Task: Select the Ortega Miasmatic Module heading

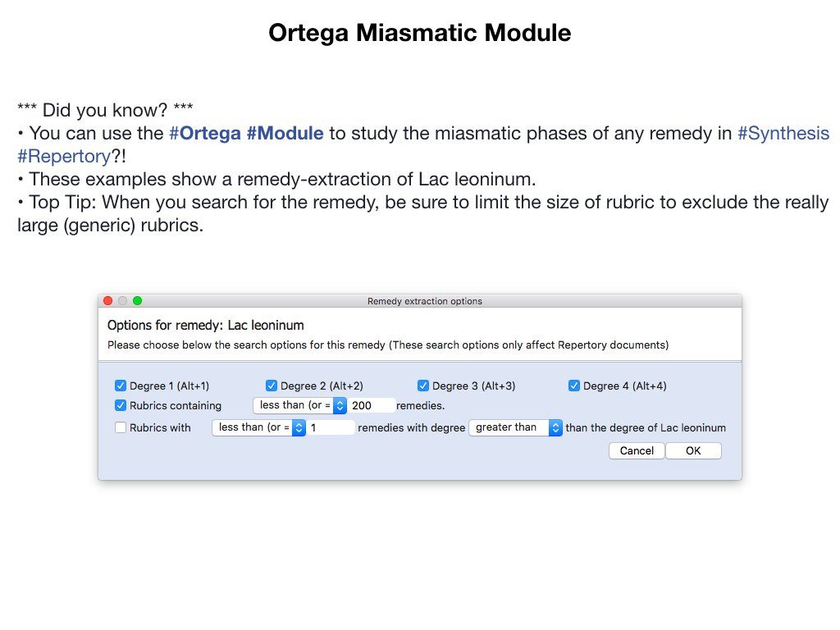Action: pyautogui.click(x=420, y=33)
